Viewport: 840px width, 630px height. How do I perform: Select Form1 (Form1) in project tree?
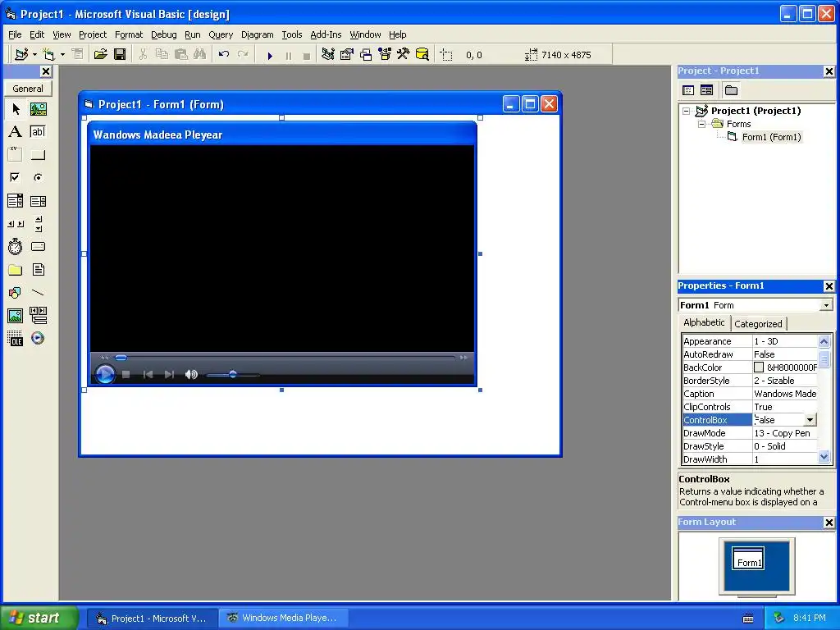point(771,137)
